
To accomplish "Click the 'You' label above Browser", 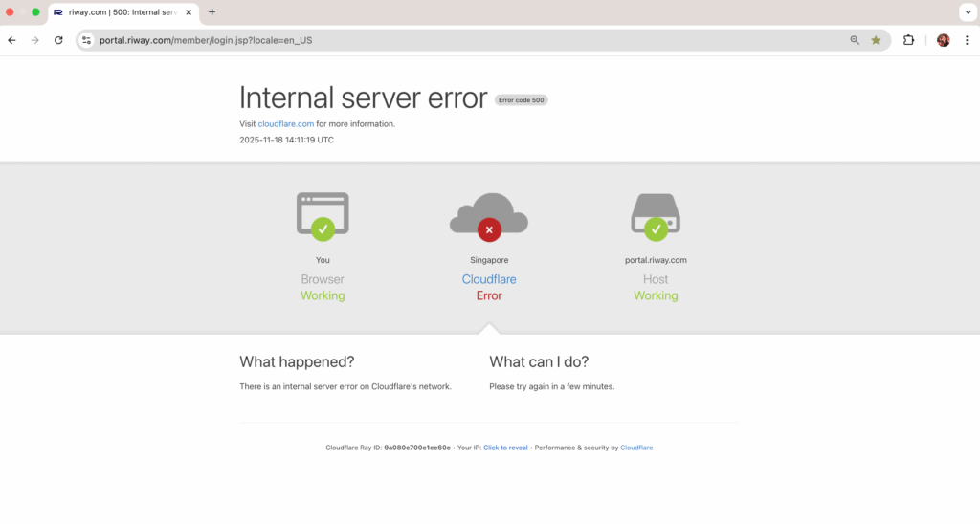I will click(323, 260).
